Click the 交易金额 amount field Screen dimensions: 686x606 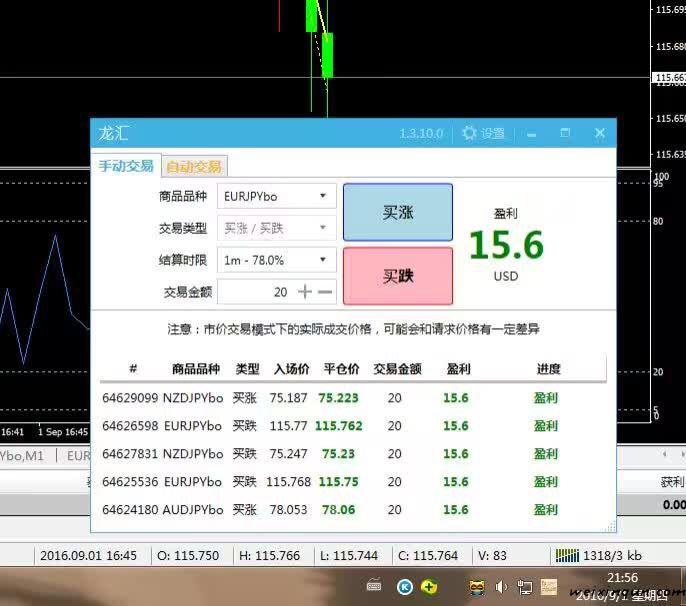pos(255,292)
